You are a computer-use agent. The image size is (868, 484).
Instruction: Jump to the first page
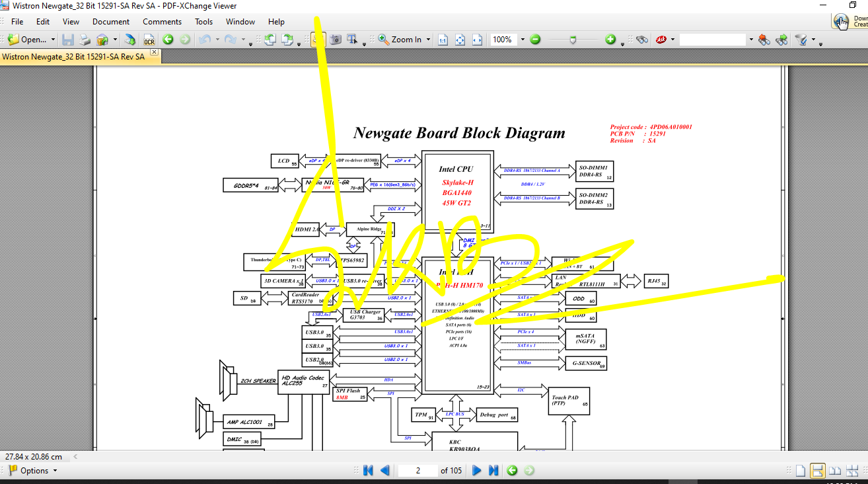tap(369, 471)
